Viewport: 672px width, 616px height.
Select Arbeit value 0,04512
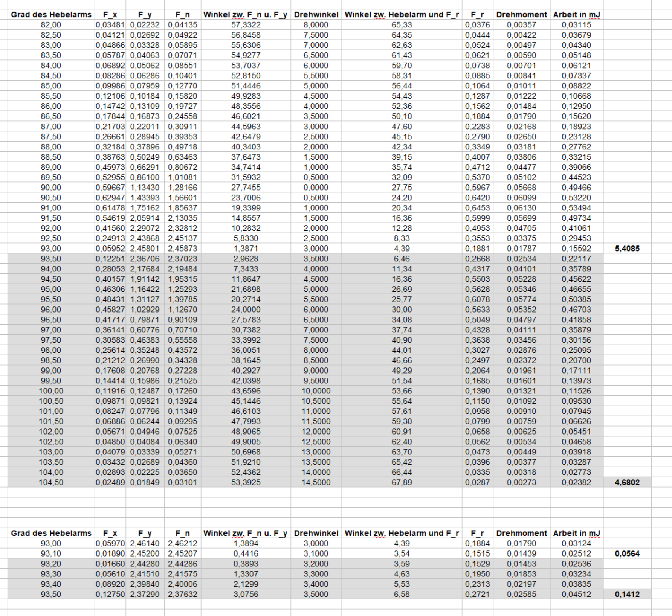click(x=576, y=594)
